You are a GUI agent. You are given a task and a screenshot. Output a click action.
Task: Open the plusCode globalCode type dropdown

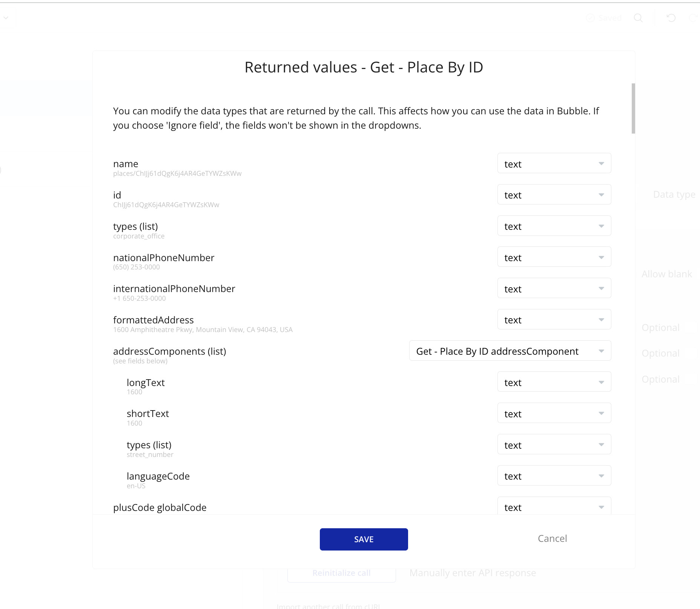pos(554,506)
